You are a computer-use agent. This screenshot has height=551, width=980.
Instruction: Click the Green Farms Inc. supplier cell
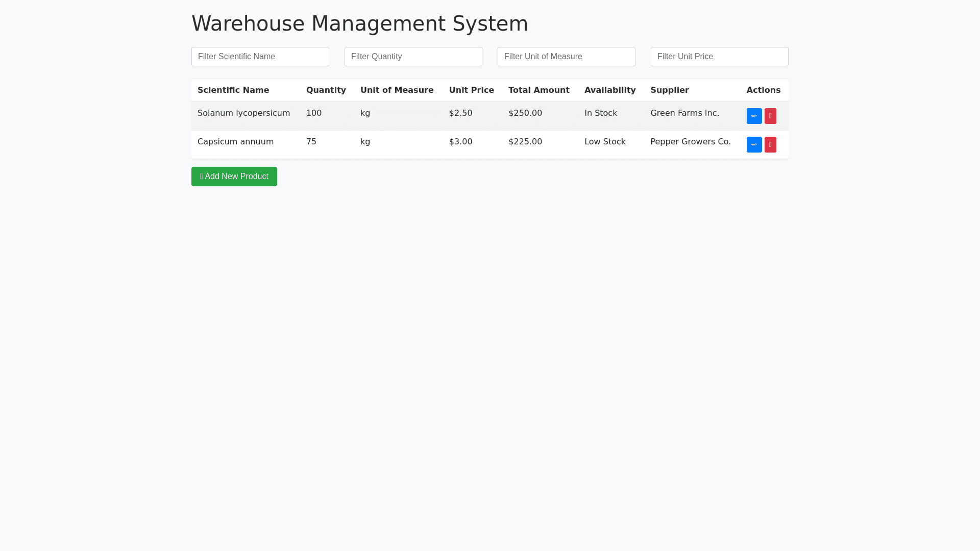[x=684, y=113]
